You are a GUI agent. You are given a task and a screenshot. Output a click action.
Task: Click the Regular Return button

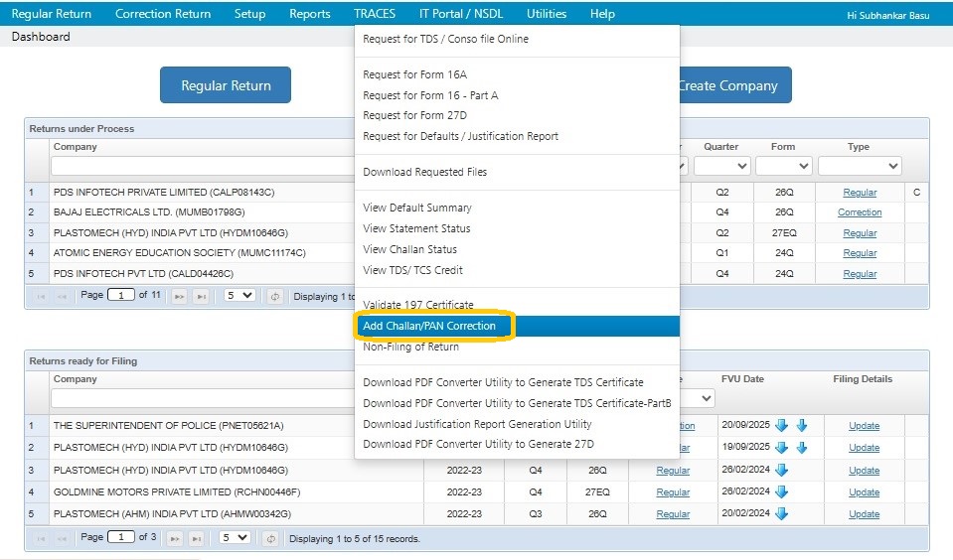226,85
